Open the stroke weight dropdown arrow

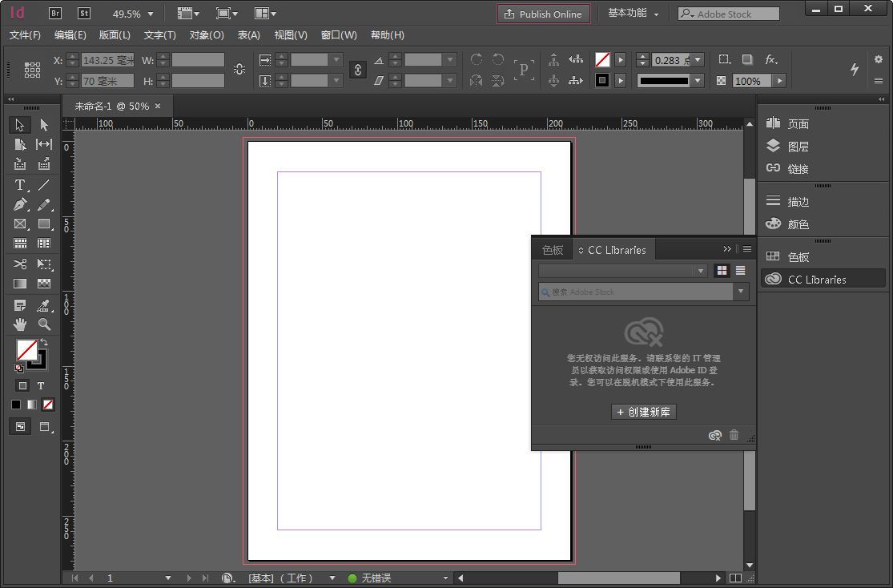(698, 60)
